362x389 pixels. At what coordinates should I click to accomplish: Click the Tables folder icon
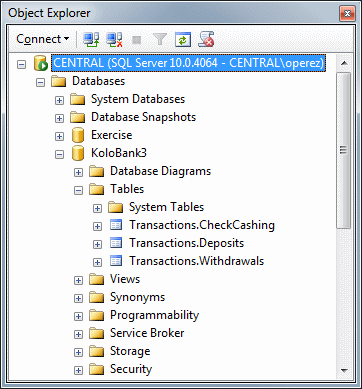[96, 189]
